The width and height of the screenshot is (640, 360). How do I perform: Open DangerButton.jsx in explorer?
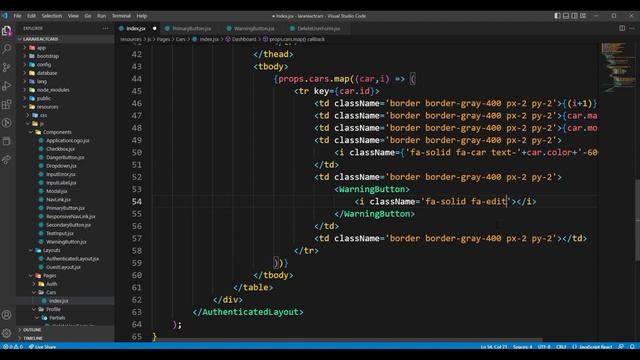click(65, 158)
